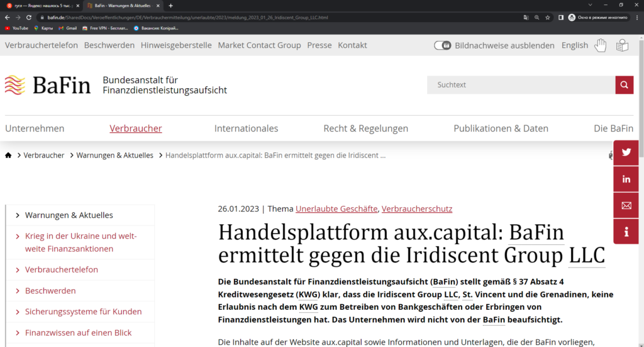
Task: Open sign language hand icon
Action: point(601,45)
